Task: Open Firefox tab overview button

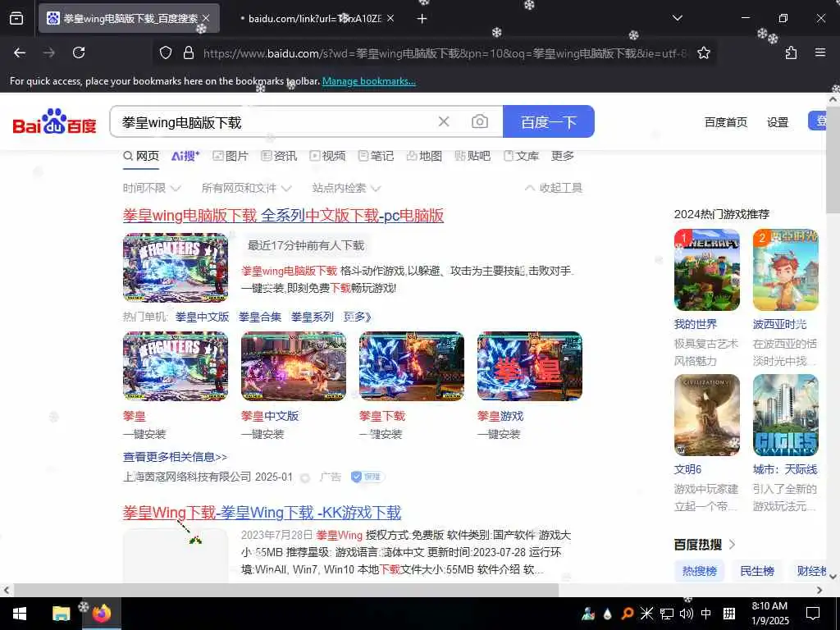Action: tap(16, 18)
